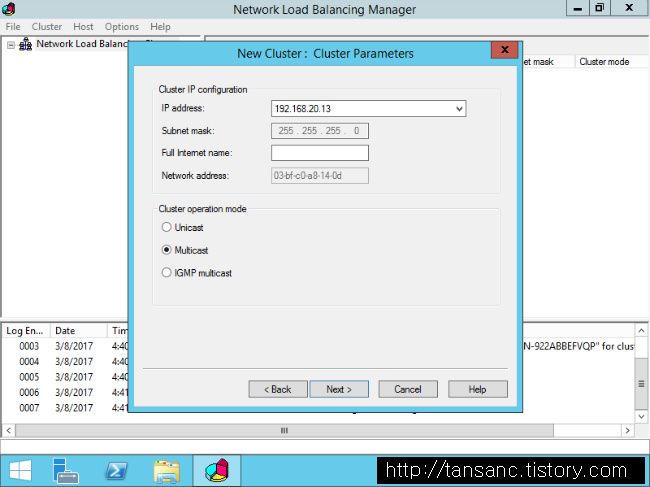Click log pane scroll down arrow

[x=641, y=417]
